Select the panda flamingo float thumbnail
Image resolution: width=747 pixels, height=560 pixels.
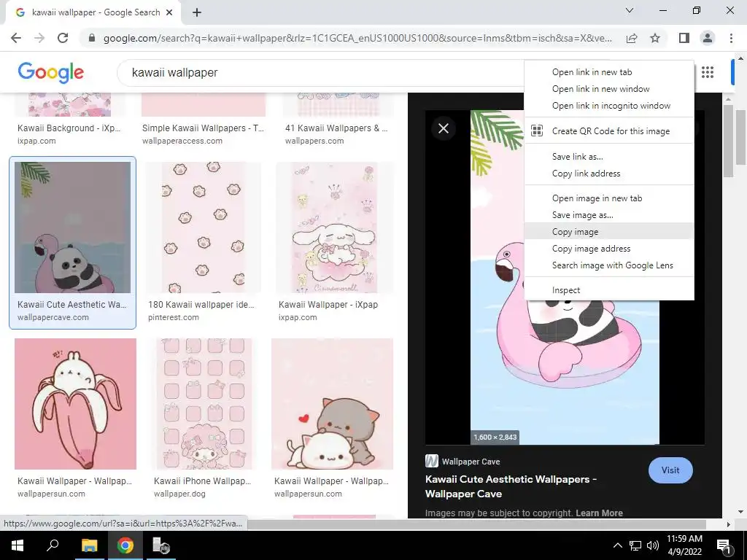(72, 227)
